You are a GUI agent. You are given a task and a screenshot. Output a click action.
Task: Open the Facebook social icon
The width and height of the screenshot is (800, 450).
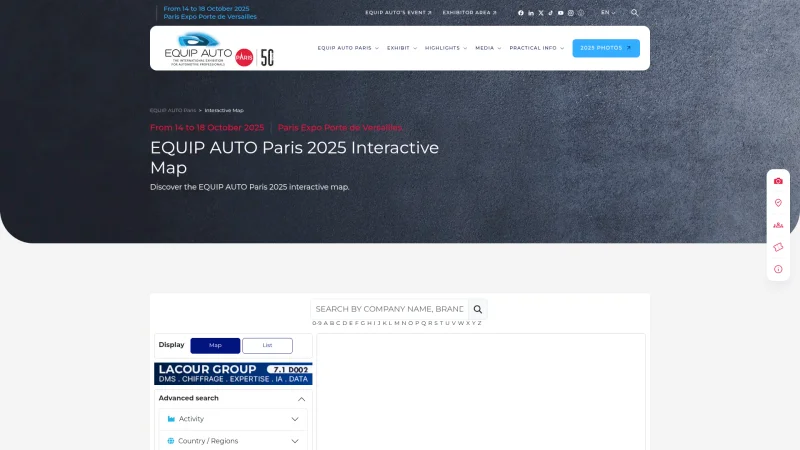coord(520,13)
